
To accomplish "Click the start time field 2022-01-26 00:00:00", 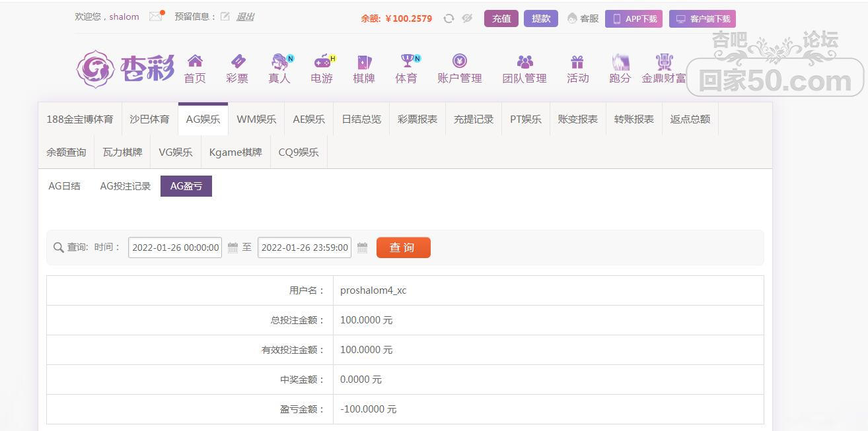I will coord(175,248).
